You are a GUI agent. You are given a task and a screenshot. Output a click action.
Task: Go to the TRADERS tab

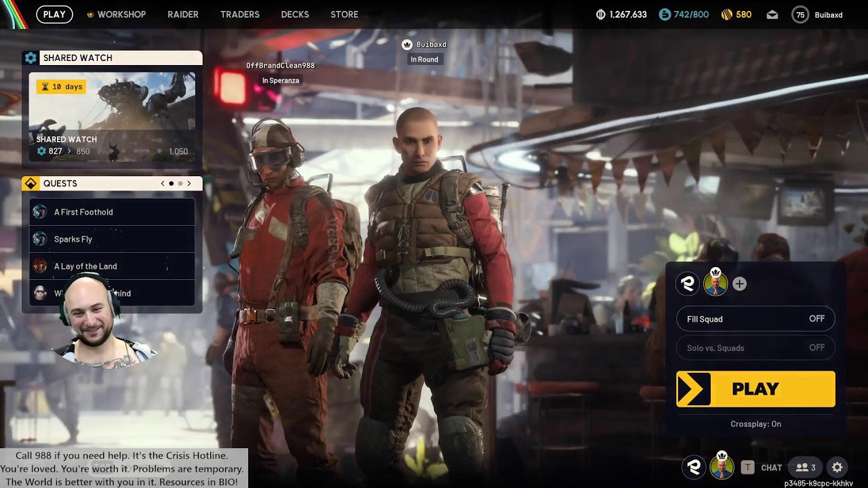pos(240,14)
